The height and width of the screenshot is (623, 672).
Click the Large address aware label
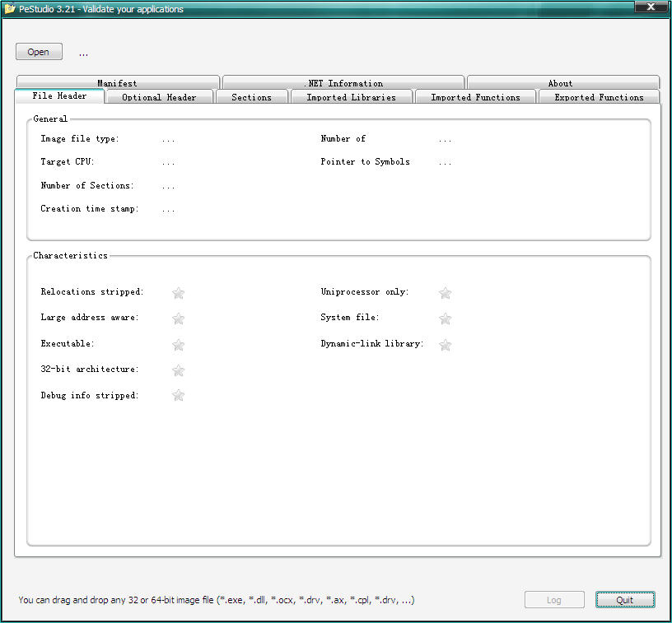(90, 318)
